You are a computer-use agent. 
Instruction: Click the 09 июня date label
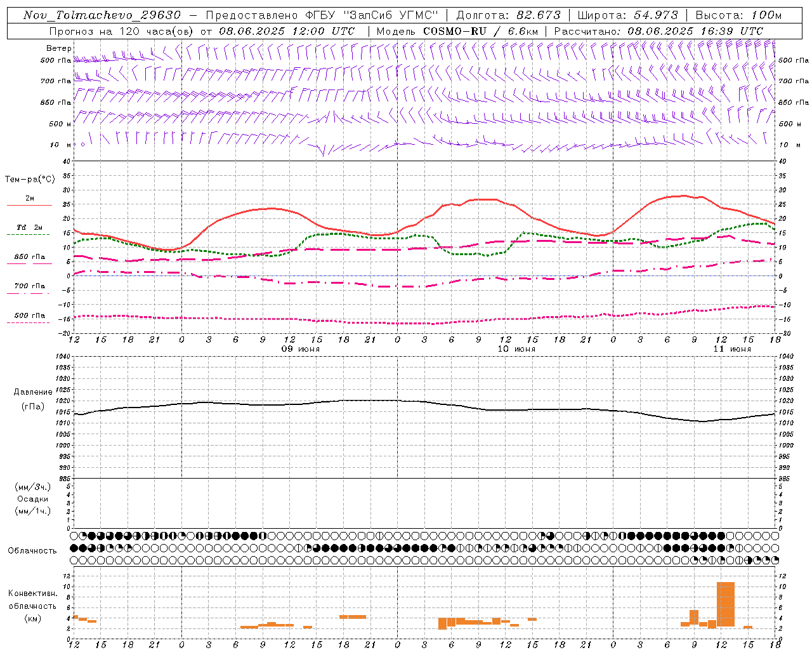coord(301,349)
